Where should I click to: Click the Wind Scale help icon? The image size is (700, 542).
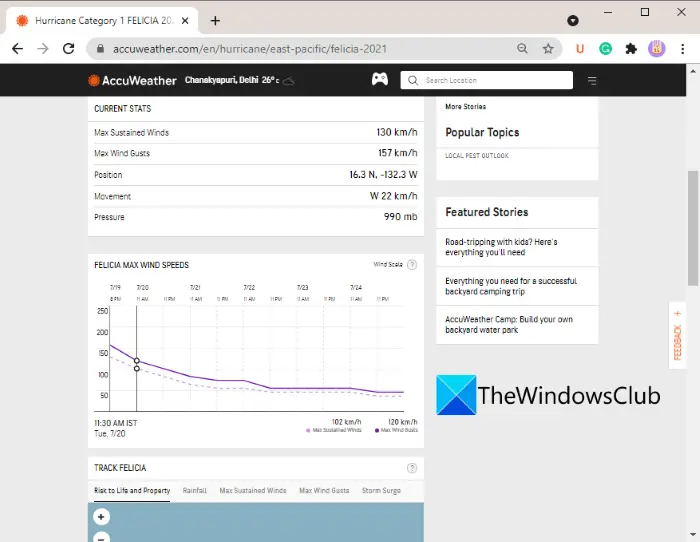[412, 265]
